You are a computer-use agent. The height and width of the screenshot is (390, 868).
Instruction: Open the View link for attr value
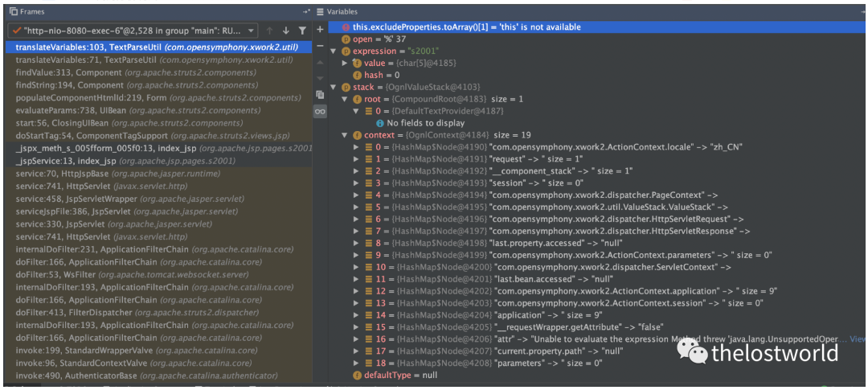pyautogui.click(x=857, y=339)
